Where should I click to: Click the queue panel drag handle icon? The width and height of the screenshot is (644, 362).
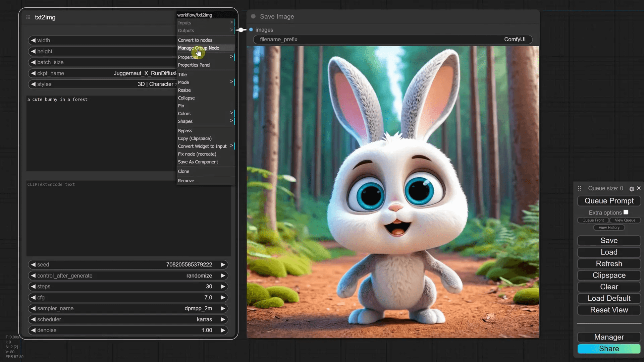[x=579, y=189]
